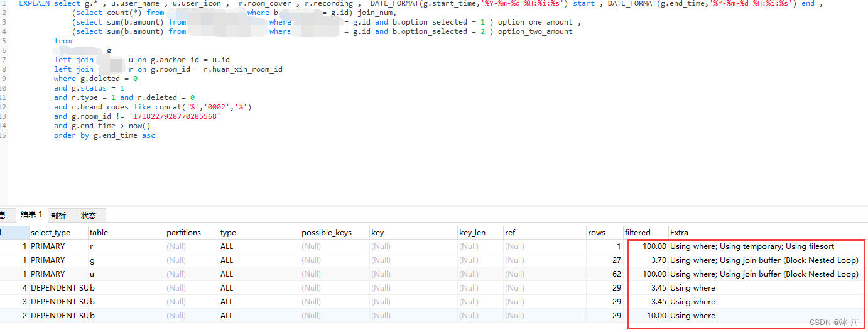Switch to the 结果 1 tab
868x332 pixels.
pyautogui.click(x=31, y=215)
